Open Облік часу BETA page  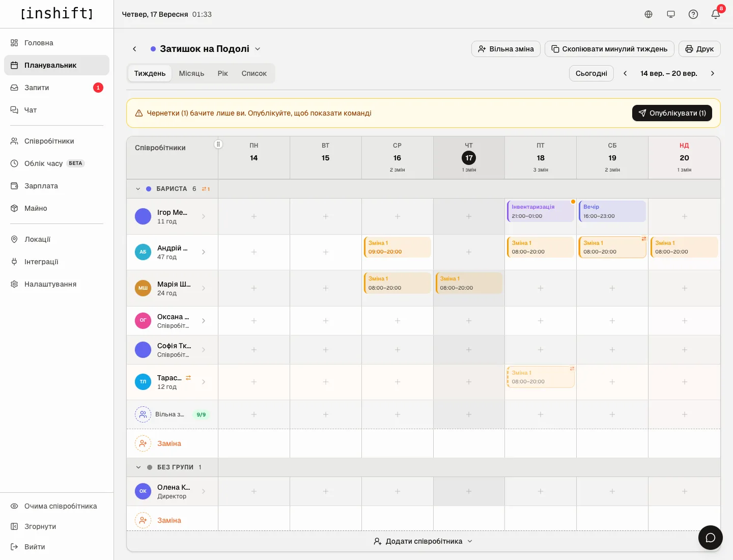coord(57,163)
